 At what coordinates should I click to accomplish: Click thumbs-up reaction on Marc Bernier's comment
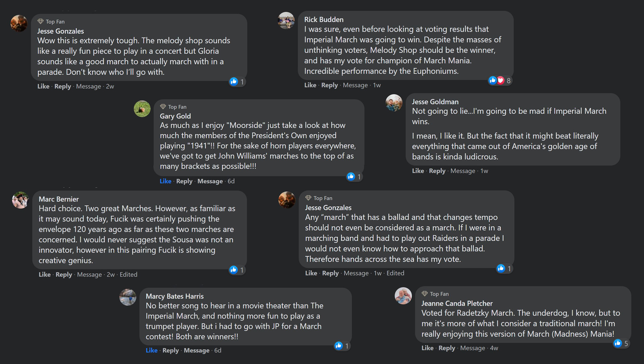click(233, 270)
